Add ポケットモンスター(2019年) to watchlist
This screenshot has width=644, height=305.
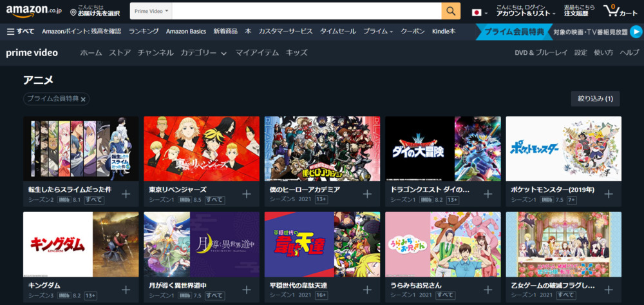[609, 194]
